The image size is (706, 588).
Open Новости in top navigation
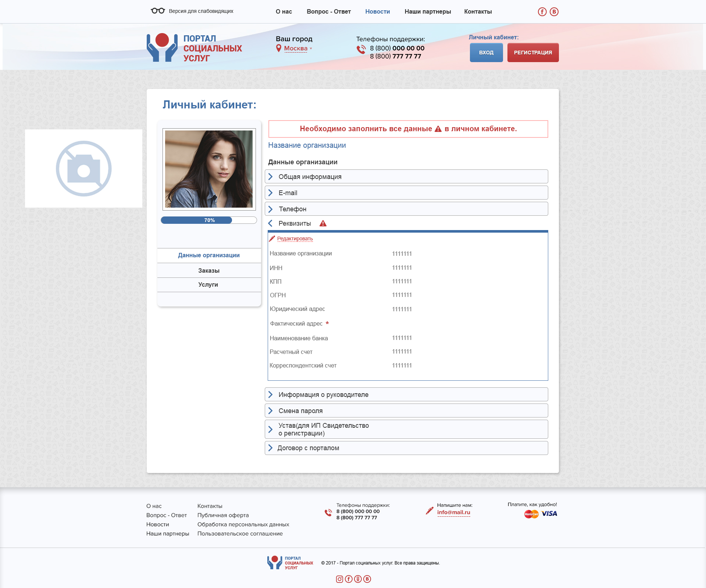point(377,12)
